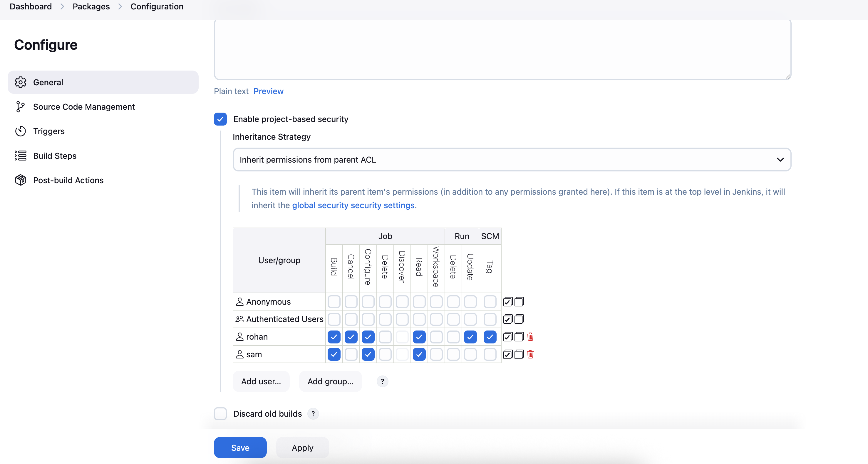
Task: Click unselect-all icon in Authenticated Users row
Action: point(519,319)
